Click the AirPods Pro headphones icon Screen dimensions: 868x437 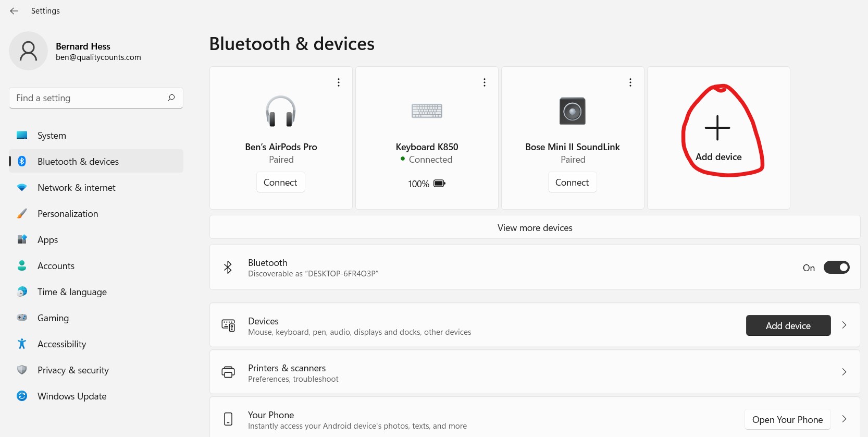(281, 111)
